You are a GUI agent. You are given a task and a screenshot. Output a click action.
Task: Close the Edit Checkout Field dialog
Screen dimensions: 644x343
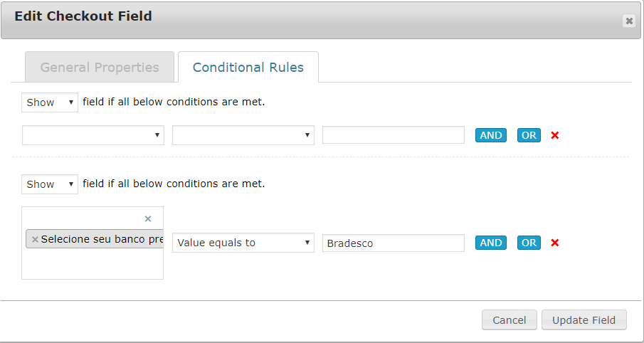(629, 21)
